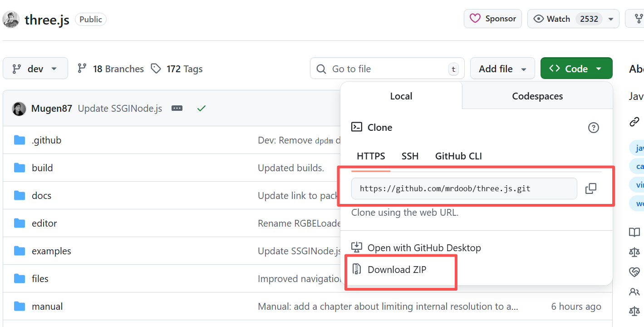Click the Code of conduct heart icon

(634, 272)
